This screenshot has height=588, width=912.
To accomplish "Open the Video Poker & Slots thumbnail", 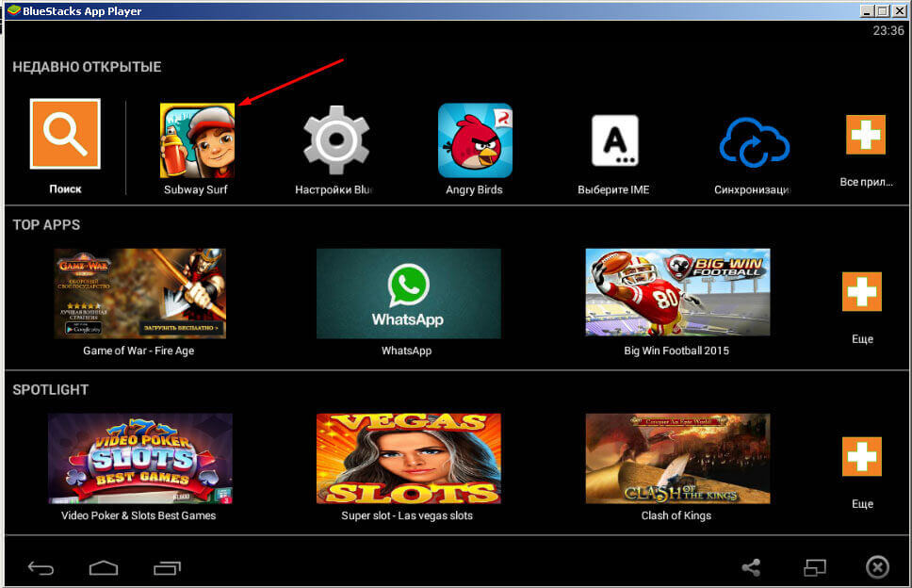I will [140, 458].
